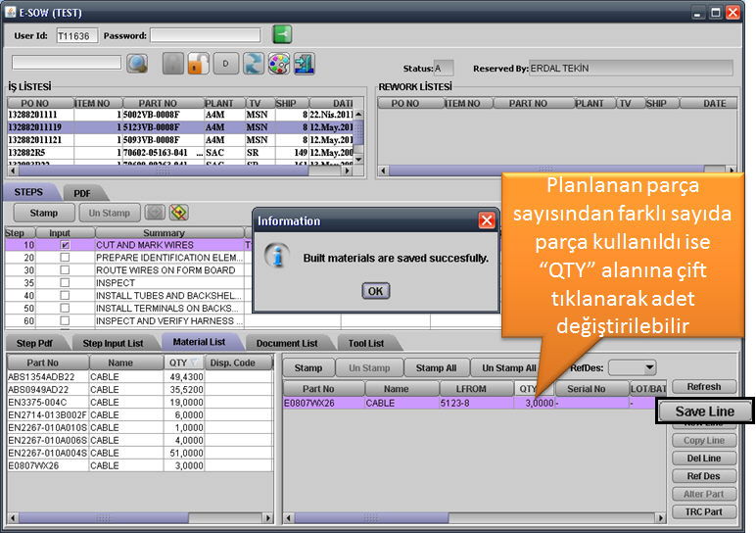Select material row EN2714-013B002F
756x533 pixels.
140,414
